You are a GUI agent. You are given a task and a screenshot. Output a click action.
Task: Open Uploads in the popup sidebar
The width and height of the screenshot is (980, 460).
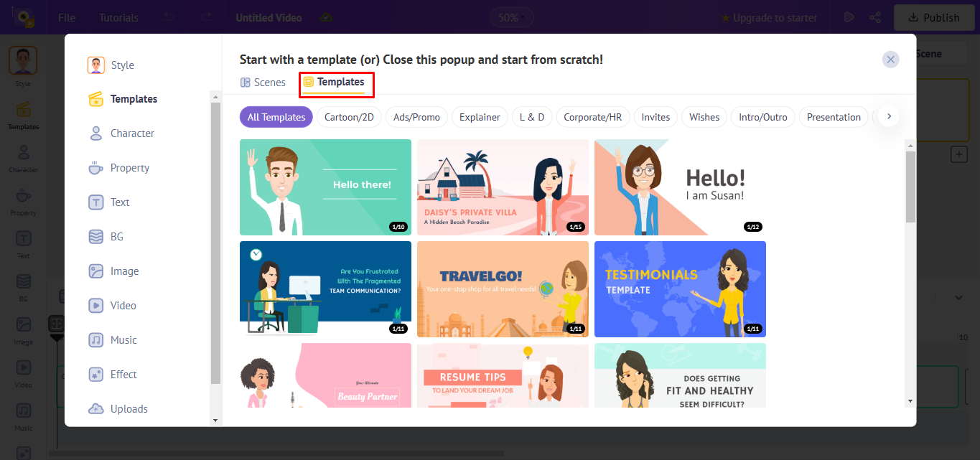point(118,409)
